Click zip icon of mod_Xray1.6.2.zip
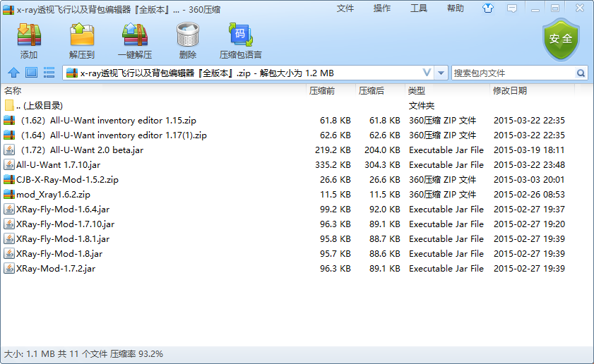 click(9, 195)
